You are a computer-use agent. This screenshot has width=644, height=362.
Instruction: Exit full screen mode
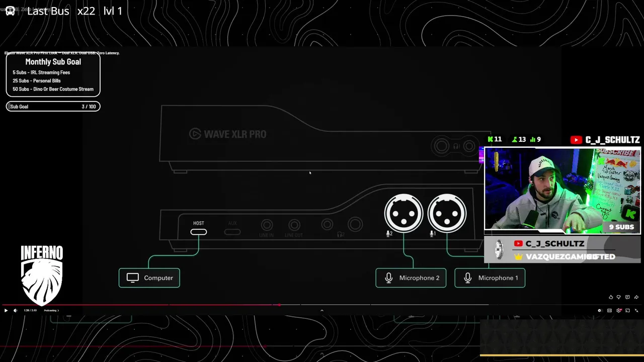click(x=636, y=311)
